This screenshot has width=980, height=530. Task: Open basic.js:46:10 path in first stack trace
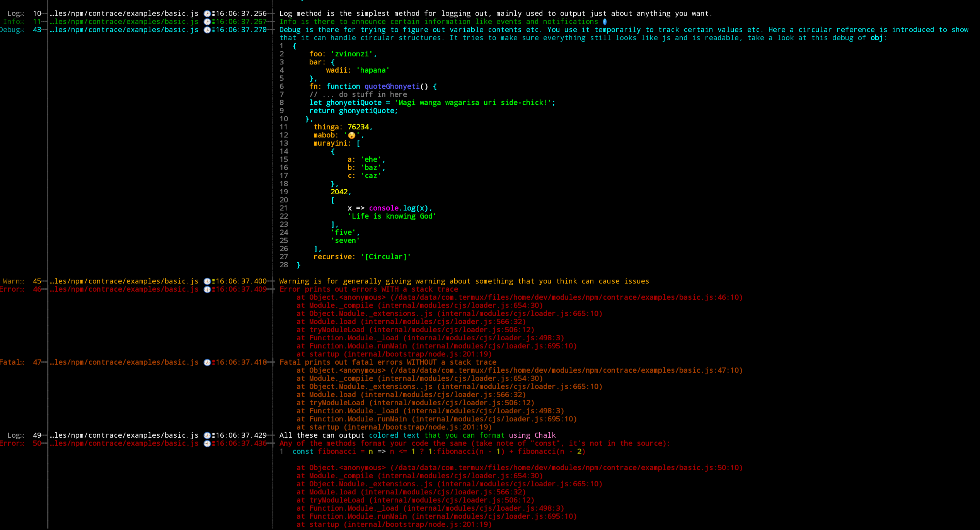click(x=566, y=297)
